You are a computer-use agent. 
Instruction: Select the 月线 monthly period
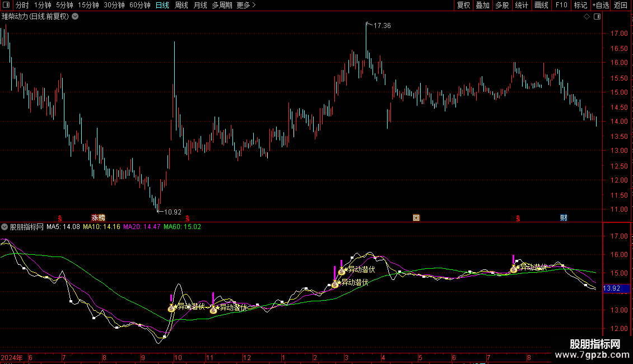(200, 5)
